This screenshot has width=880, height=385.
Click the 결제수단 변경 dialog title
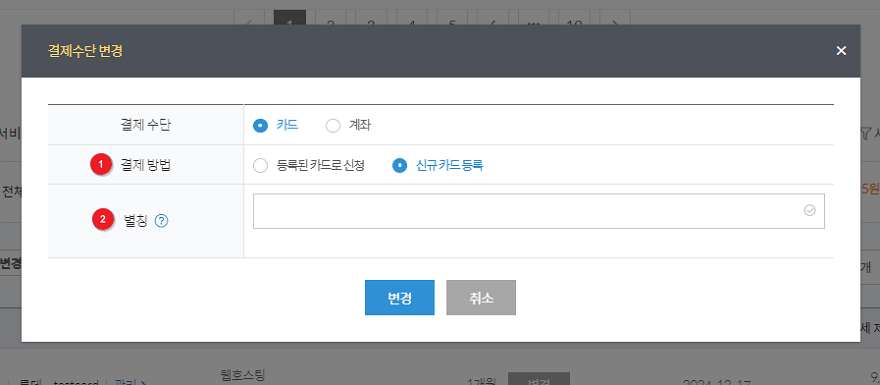click(86, 51)
